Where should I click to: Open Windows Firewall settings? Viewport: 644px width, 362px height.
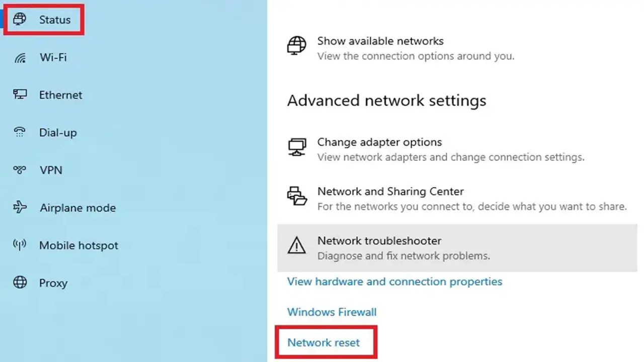click(332, 312)
